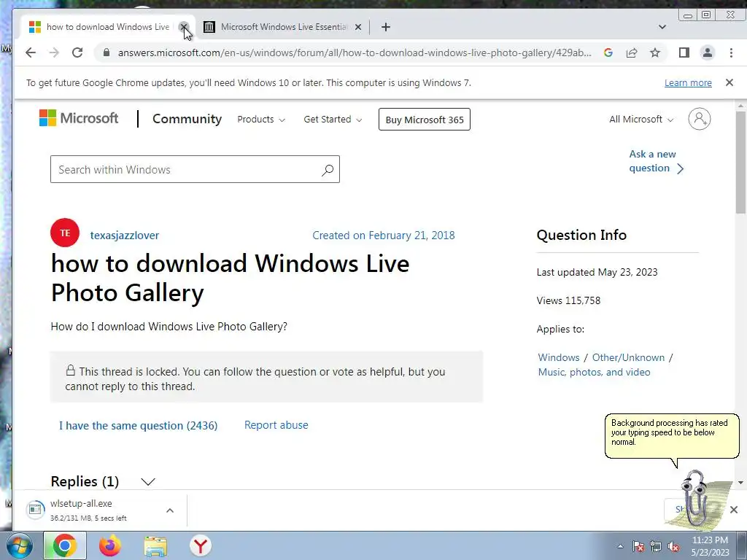Click Buy Microsoft 365 button
The image size is (747, 560).
424,120
